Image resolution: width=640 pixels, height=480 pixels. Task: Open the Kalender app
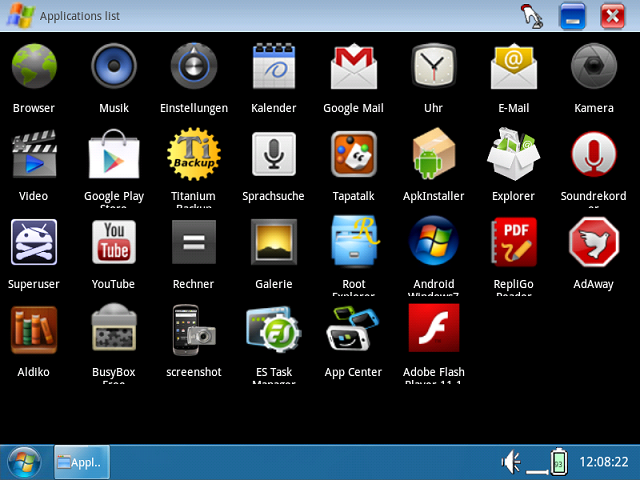[x=274, y=66]
